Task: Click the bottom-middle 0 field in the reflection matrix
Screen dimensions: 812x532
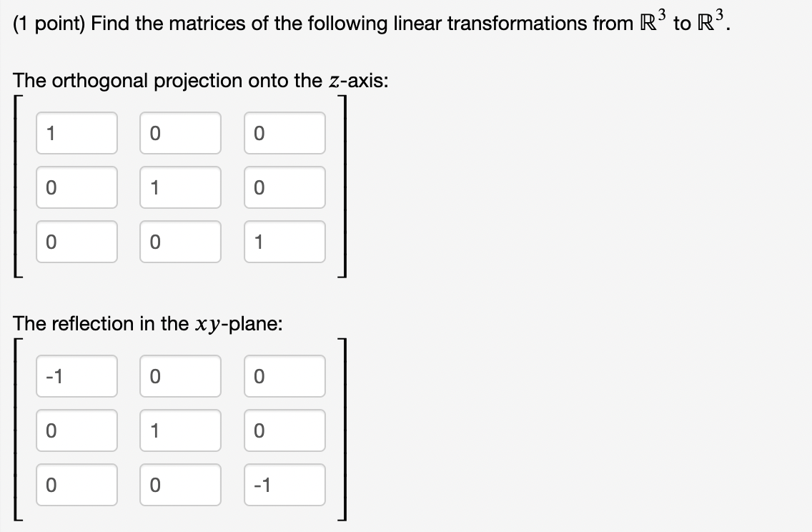Action: pyautogui.click(x=180, y=485)
